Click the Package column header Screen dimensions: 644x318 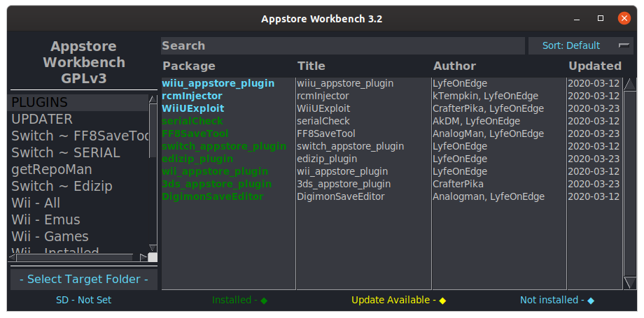[x=189, y=66]
